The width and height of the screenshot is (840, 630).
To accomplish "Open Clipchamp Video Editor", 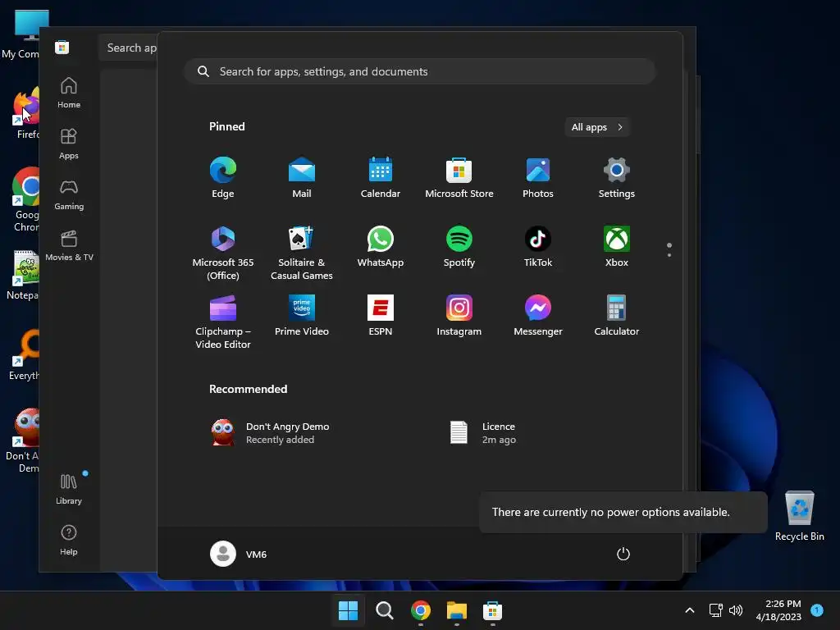I will tap(223, 322).
